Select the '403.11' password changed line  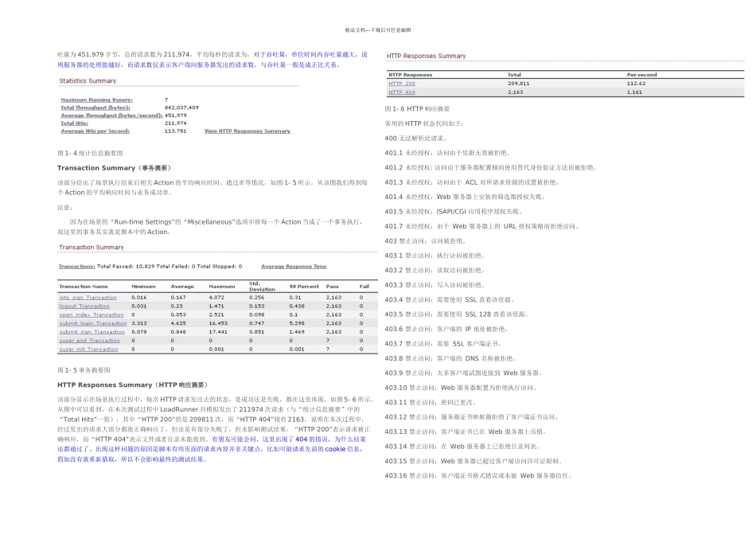coord(431,402)
